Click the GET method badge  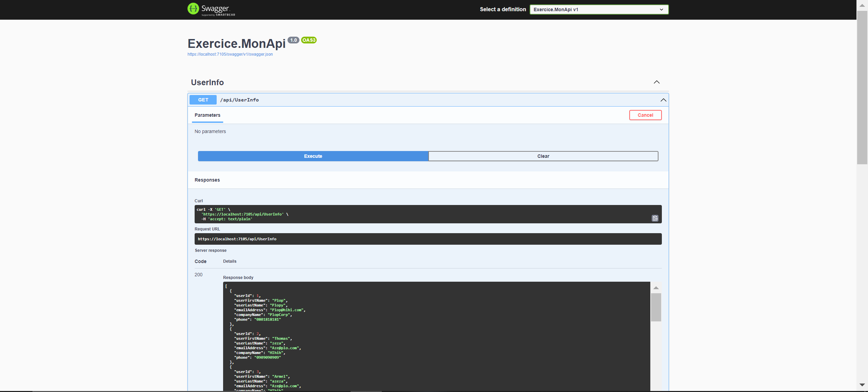pyautogui.click(x=203, y=99)
